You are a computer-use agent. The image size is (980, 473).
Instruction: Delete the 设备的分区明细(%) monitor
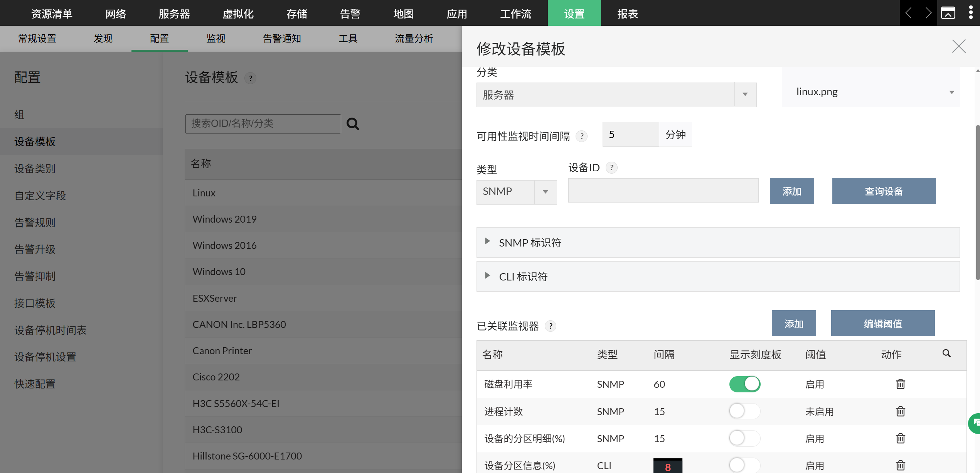[x=900, y=438]
